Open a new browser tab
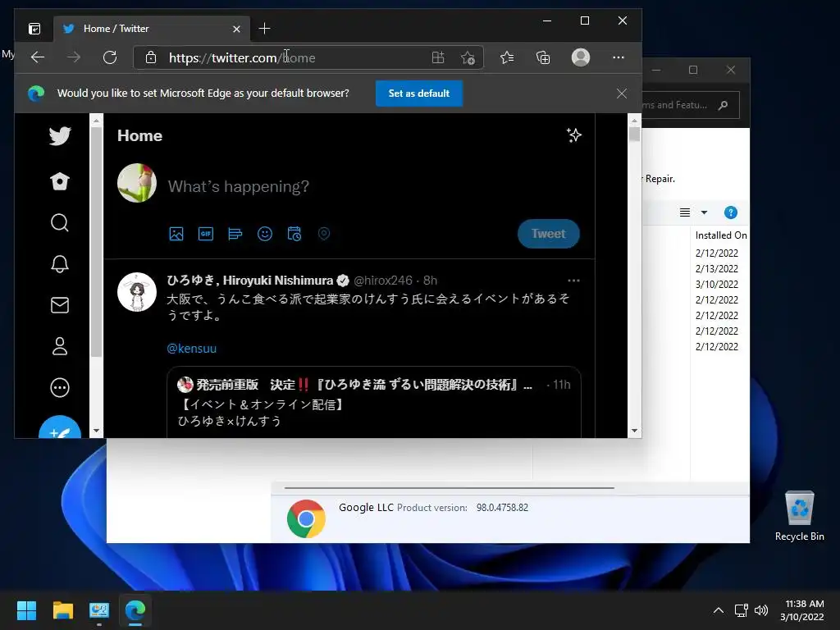The height and width of the screenshot is (630, 840). pos(264,29)
